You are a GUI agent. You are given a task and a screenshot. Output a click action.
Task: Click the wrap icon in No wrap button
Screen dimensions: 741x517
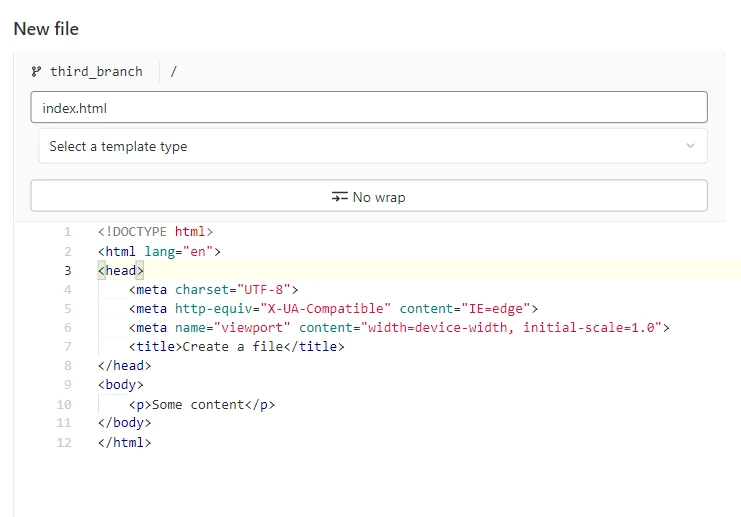click(340, 197)
